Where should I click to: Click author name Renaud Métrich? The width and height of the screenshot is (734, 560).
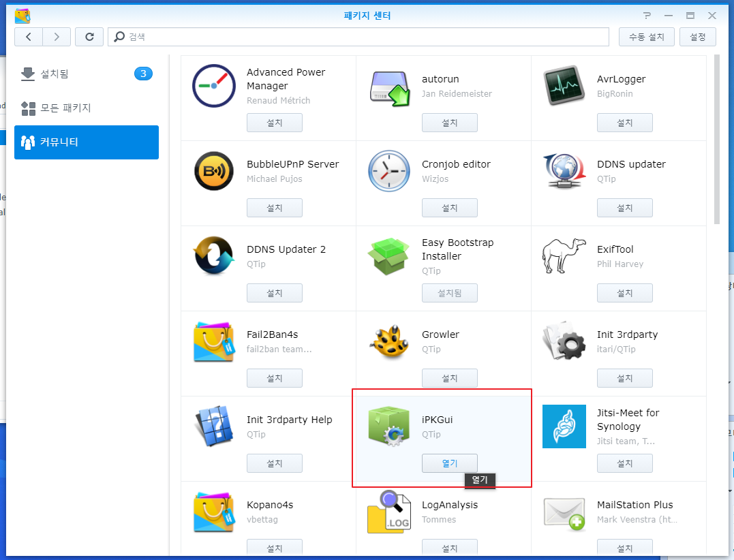click(x=278, y=101)
